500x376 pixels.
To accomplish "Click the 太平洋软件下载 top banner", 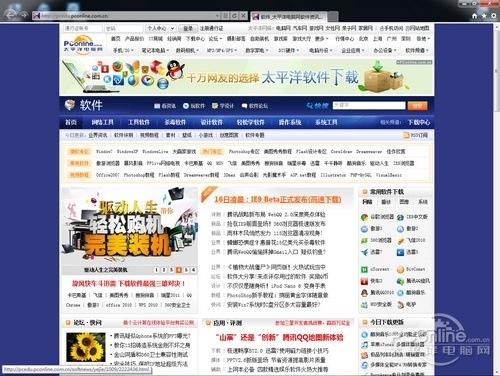I will click(x=247, y=77).
